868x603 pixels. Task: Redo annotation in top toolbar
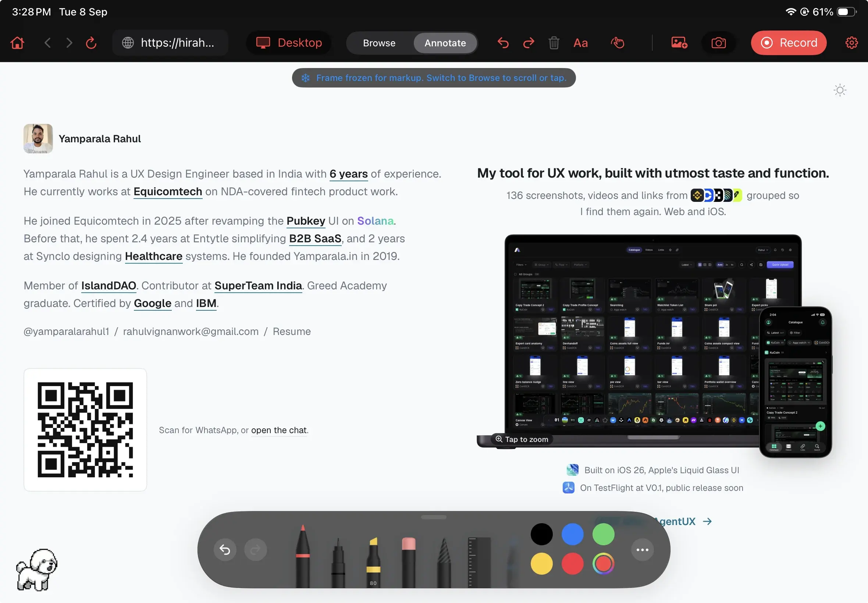529,43
